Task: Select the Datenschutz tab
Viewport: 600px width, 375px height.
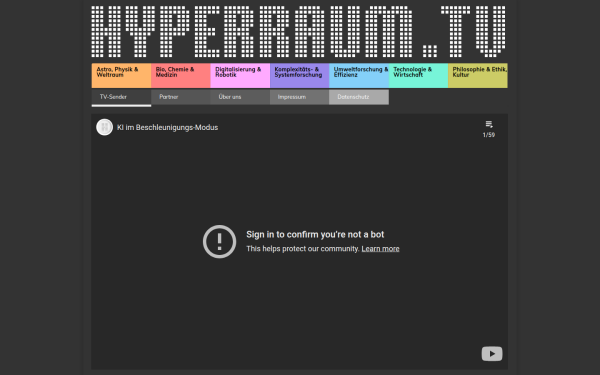Action: pyautogui.click(x=359, y=97)
